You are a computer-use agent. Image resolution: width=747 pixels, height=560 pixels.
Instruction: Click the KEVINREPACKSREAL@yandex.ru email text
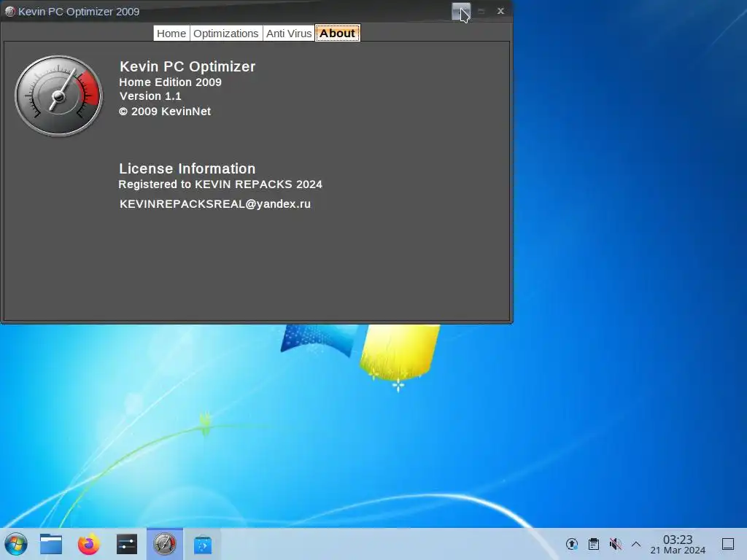tap(215, 204)
